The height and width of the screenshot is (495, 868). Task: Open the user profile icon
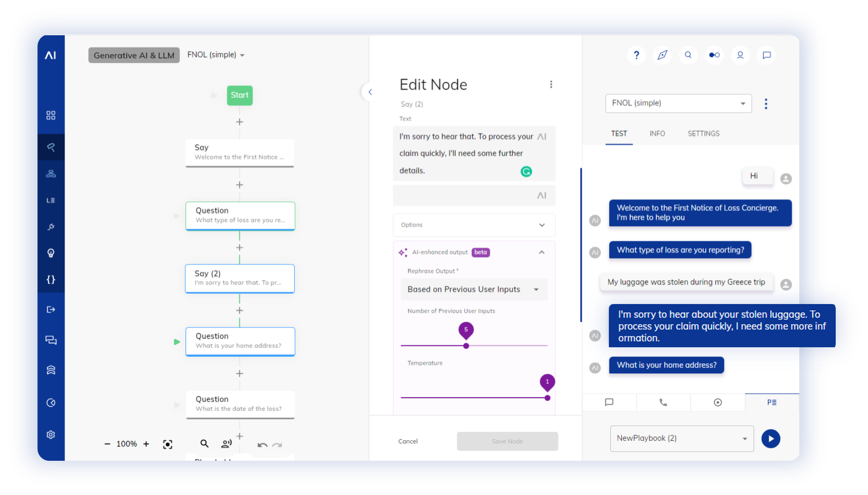click(x=740, y=55)
